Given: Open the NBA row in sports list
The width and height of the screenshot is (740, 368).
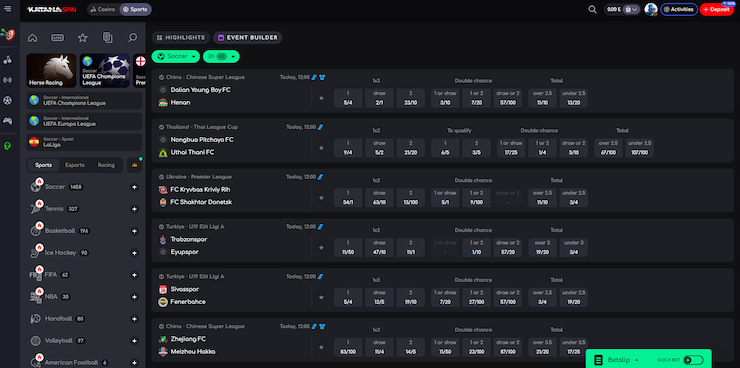Looking at the screenshot, I should coord(84,297).
